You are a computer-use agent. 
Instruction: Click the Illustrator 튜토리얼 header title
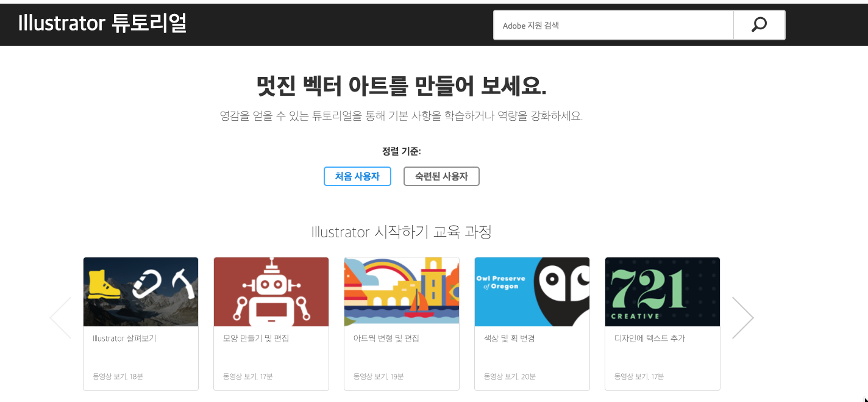tap(102, 23)
